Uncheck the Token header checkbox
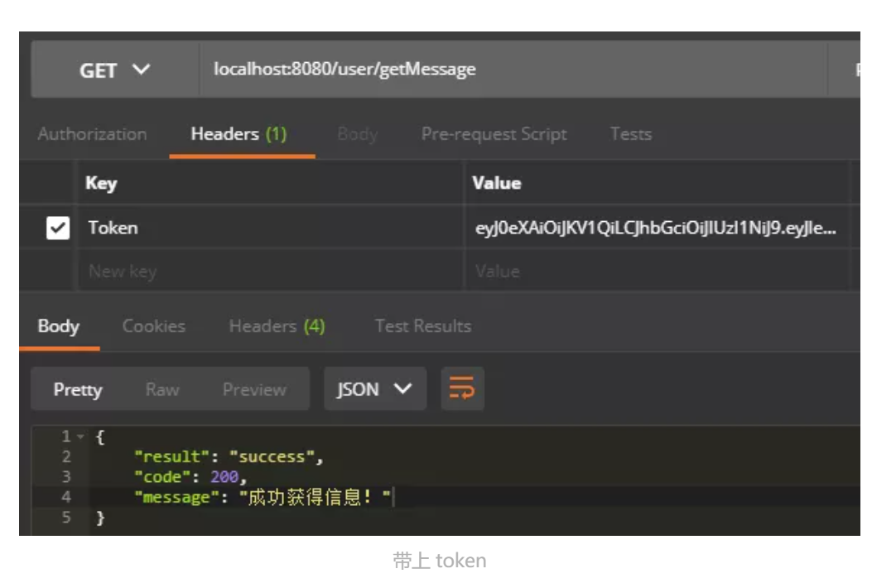The image size is (872, 588). [57, 227]
